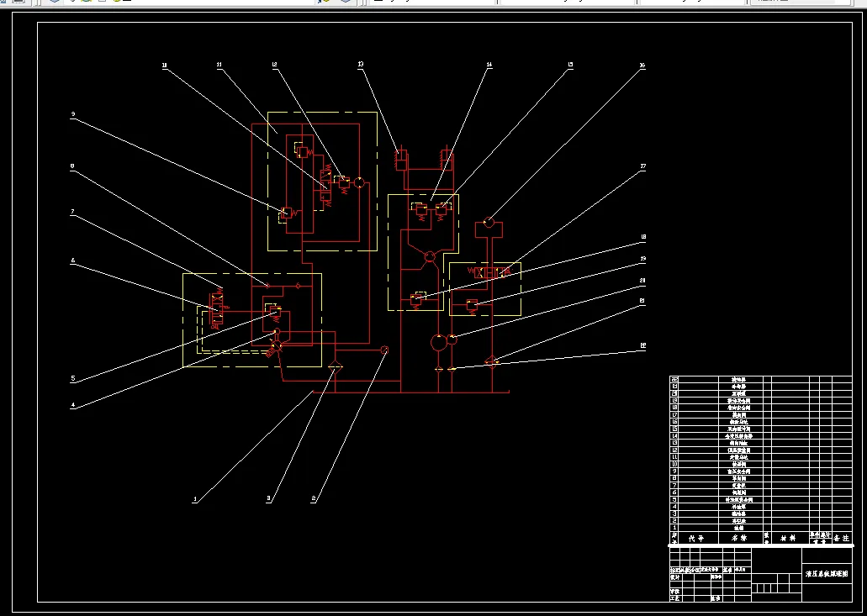
Task: Select the motor circle symbol at callout 16 leader
Action: 489,222
